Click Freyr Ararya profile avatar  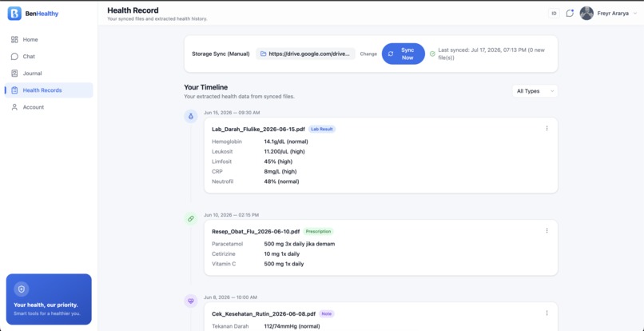(586, 13)
